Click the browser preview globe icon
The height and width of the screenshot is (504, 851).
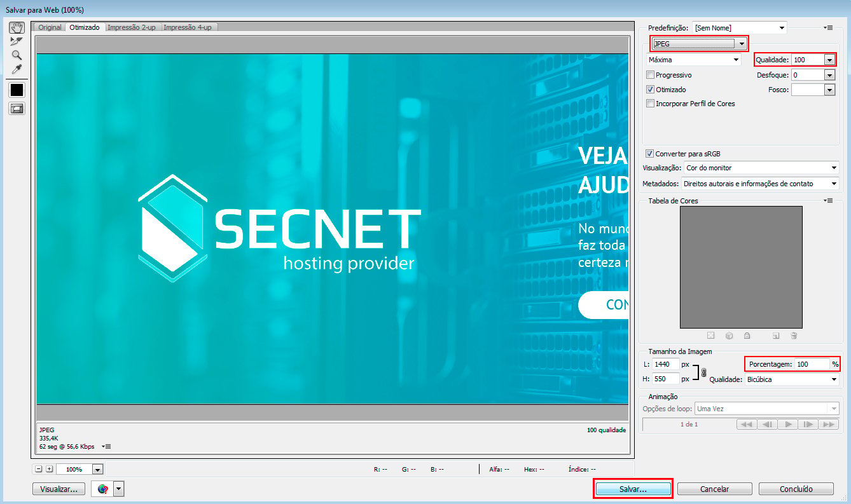click(x=103, y=489)
